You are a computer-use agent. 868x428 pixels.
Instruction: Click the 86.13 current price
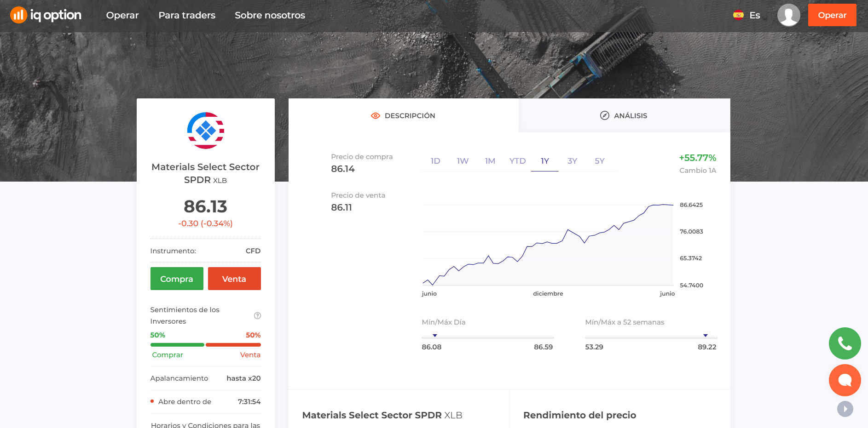pyautogui.click(x=205, y=206)
